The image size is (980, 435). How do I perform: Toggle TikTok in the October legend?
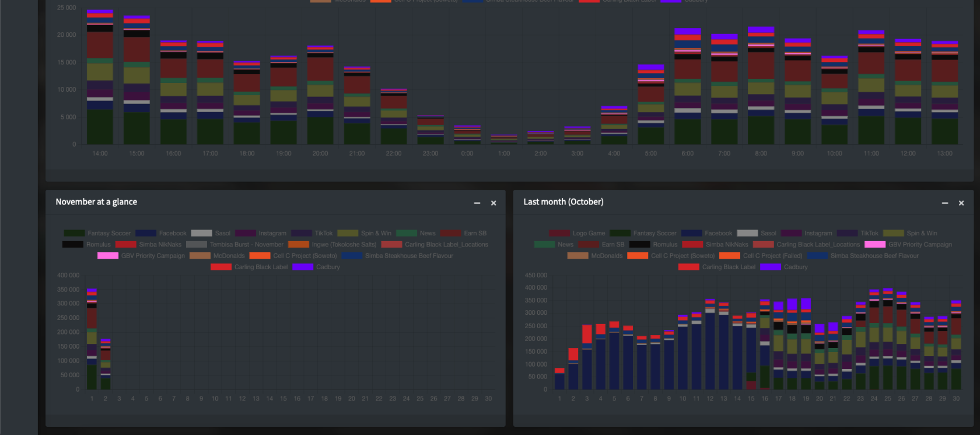pyautogui.click(x=857, y=233)
